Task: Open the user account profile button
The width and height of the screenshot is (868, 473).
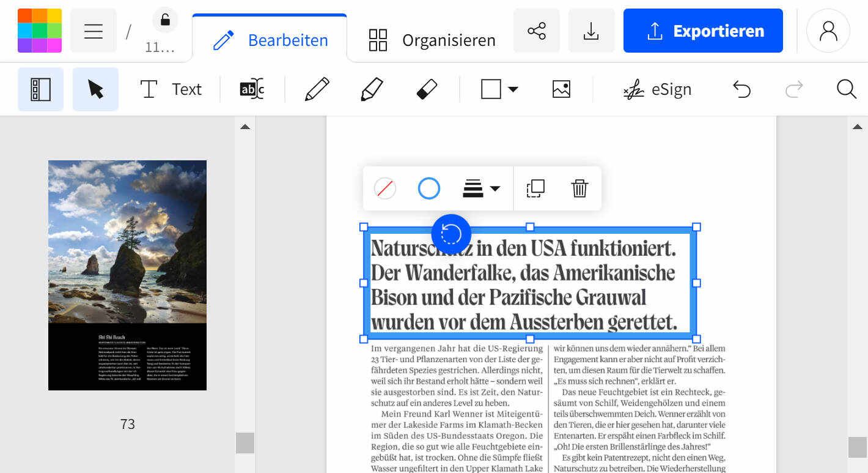Action: click(x=828, y=30)
